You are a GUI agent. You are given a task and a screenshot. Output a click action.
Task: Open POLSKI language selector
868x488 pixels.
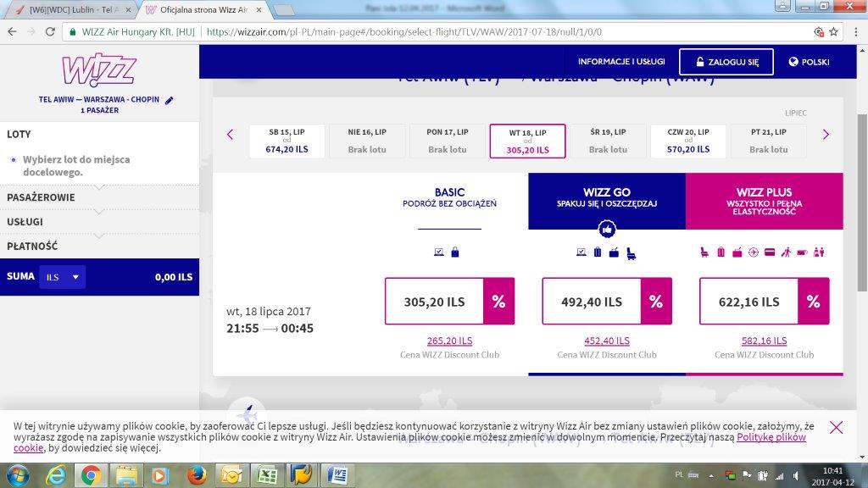click(x=809, y=62)
